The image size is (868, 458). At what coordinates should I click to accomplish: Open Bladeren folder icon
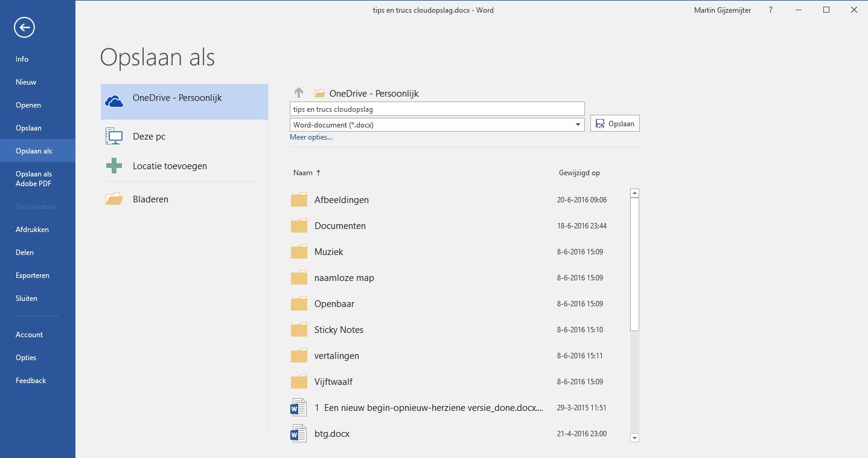(114, 199)
